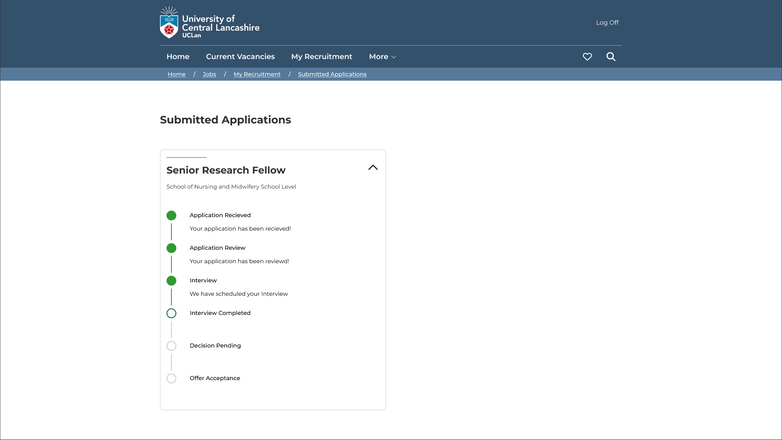Select the Interview Completed step circle
Image resolution: width=782 pixels, height=440 pixels.
coord(171,313)
